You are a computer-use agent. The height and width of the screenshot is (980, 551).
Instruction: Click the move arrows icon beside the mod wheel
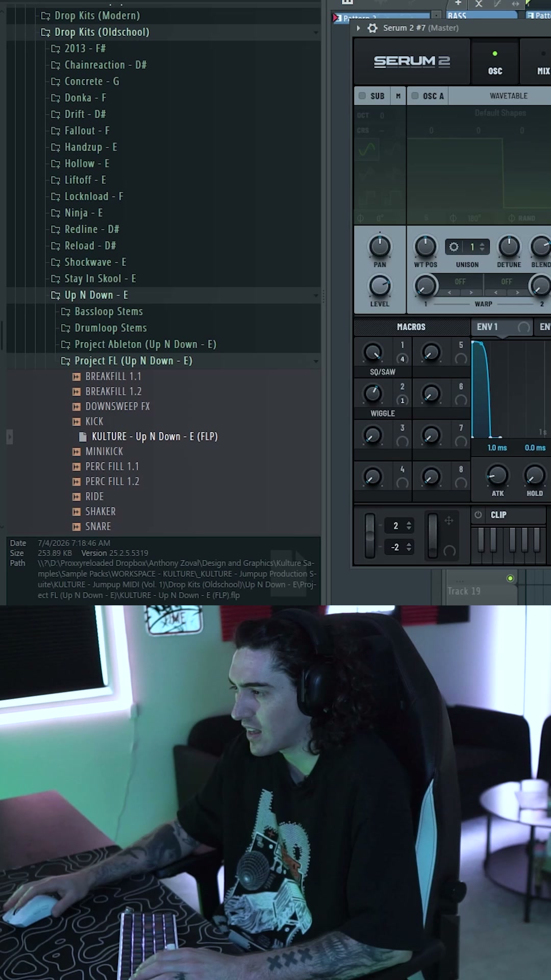click(x=449, y=521)
